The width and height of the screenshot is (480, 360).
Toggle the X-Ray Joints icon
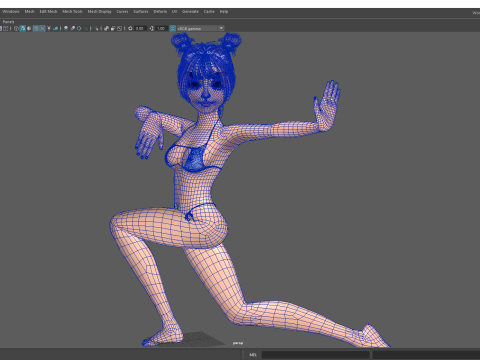pos(119,29)
